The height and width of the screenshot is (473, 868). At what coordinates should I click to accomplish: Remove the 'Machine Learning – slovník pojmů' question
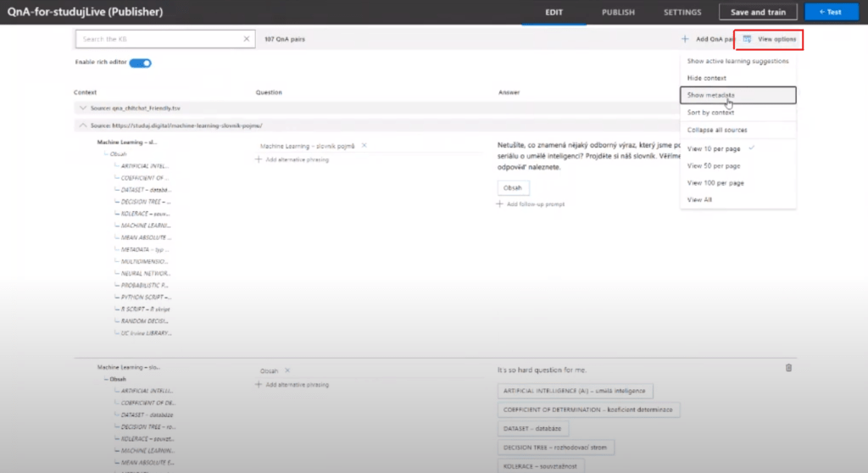coord(364,146)
